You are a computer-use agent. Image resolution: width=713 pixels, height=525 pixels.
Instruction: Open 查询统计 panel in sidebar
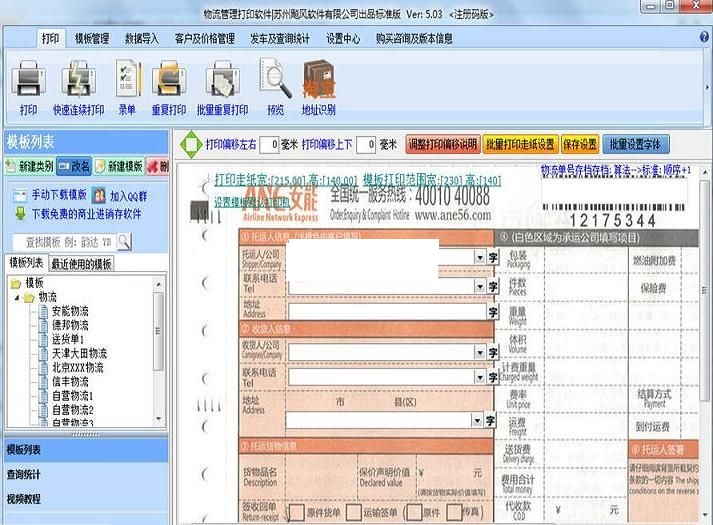(x=85, y=475)
